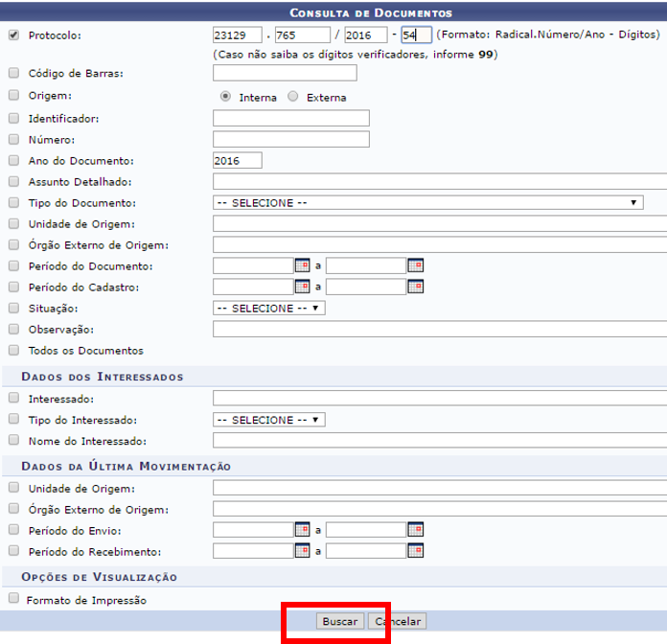Image resolution: width=667 pixels, height=644 pixels.
Task: Open the Situação dropdown list
Action: coord(268,309)
